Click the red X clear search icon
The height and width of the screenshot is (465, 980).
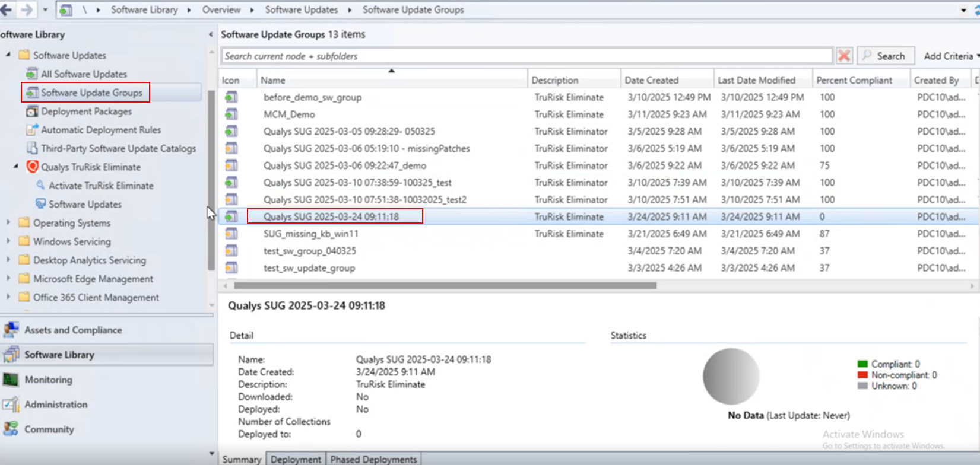(843, 56)
